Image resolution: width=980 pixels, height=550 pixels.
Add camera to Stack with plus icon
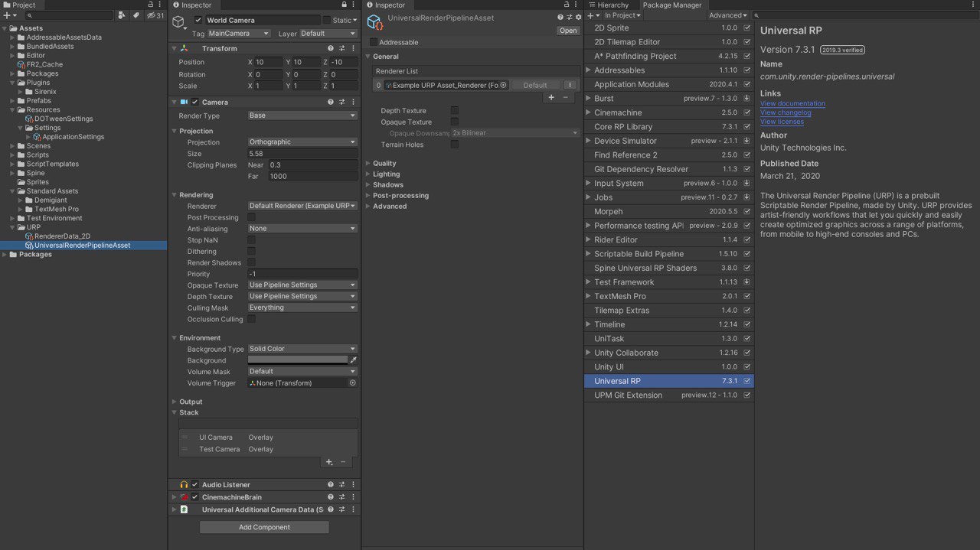point(329,462)
